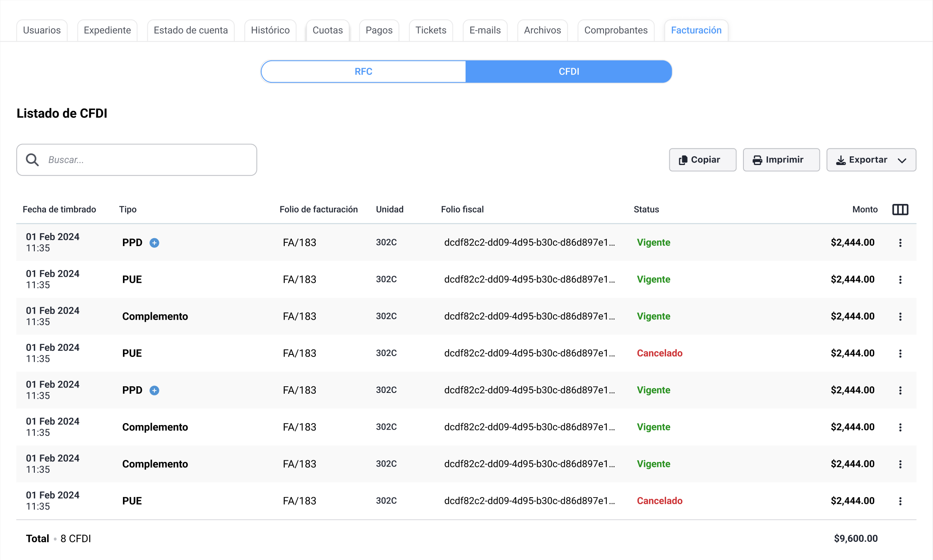
Task: Sort by the Status column header
Action: 646,209
